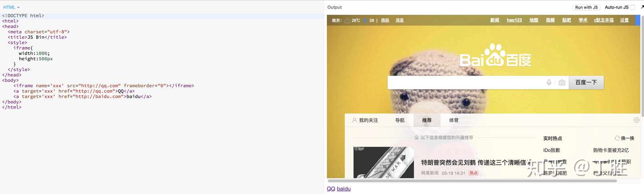Open the 特朗普突然会见刘鹤 headline
This screenshot has width=644, height=194.
[x=476, y=163]
